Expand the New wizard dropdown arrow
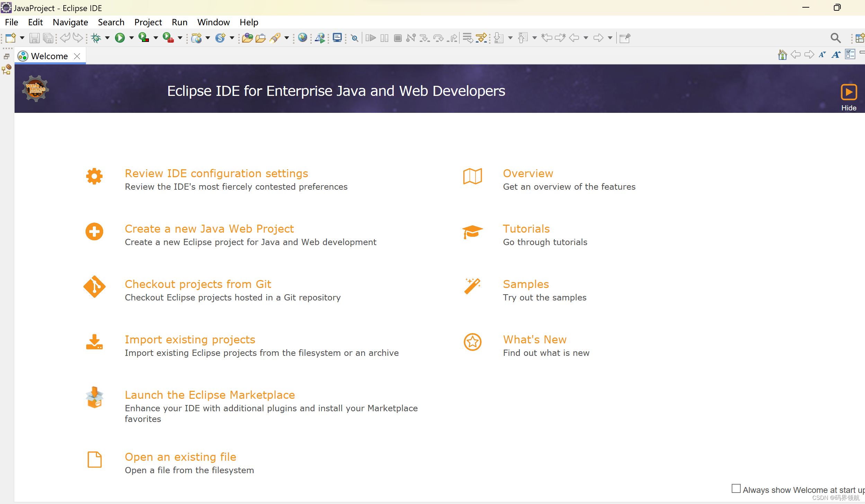The width and height of the screenshot is (865, 504). pos(22,38)
